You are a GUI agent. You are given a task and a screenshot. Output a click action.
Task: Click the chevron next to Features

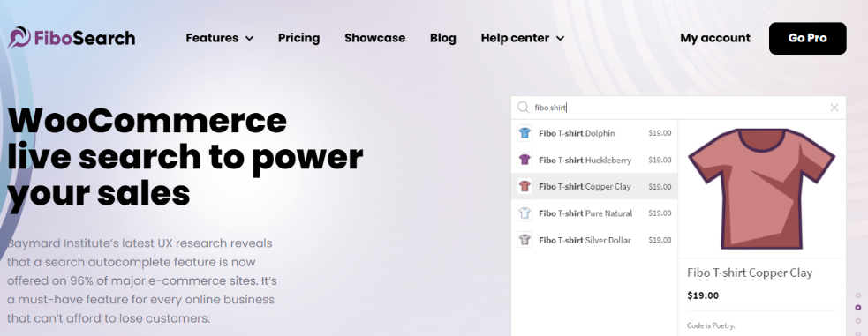pos(249,39)
